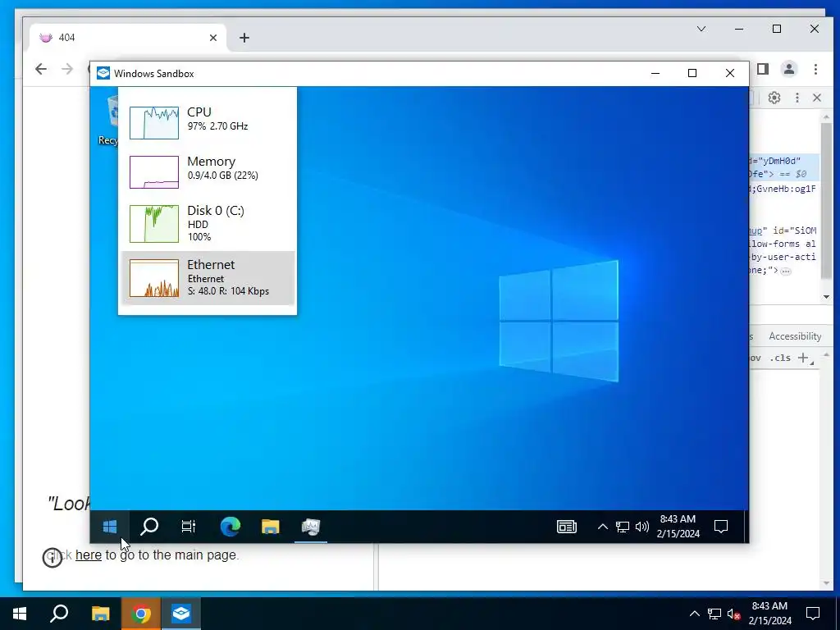Open the host Windows Start menu
The width and height of the screenshot is (840, 630).
[x=20, y=614]
